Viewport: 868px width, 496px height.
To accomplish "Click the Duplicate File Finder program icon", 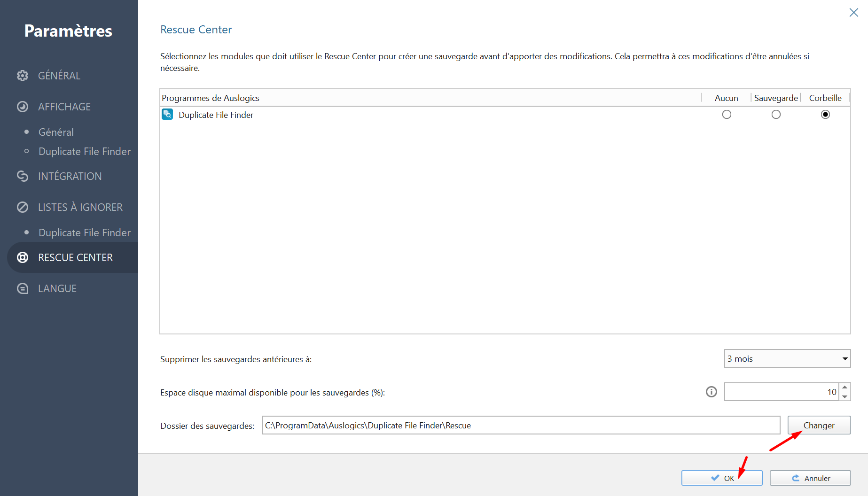I will tap(167, 115).
